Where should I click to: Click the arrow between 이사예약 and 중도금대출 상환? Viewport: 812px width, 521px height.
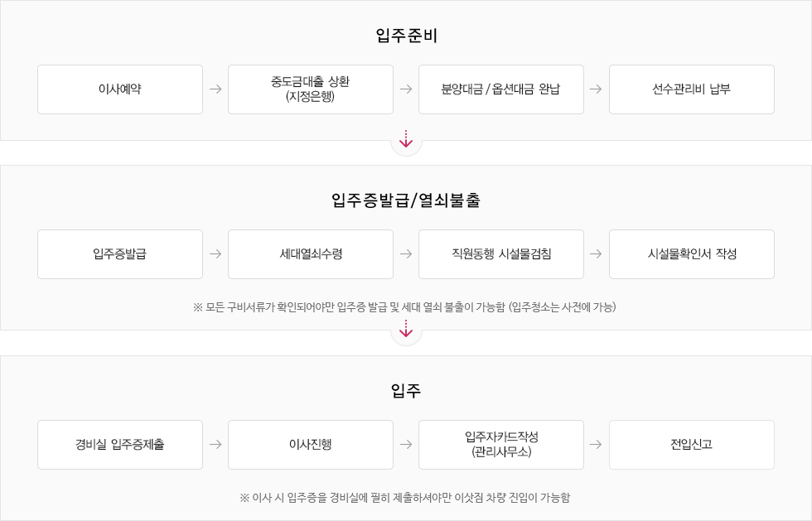click(x=215, y=89)
